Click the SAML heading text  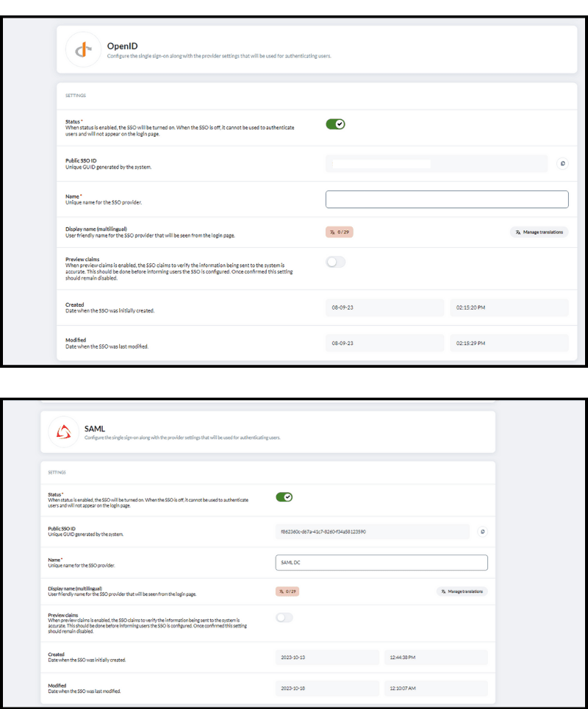click(95, 429)
